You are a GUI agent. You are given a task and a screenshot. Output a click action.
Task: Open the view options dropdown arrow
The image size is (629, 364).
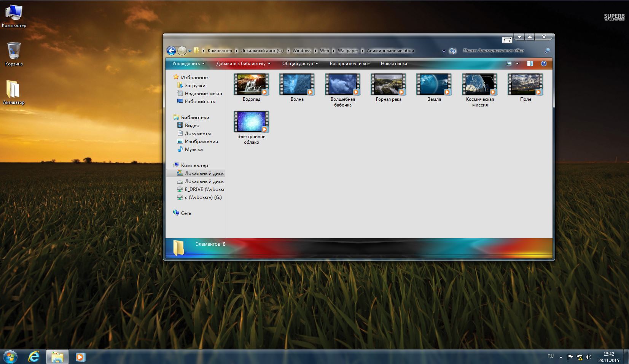pyautogui.click(x=517, y=64)
